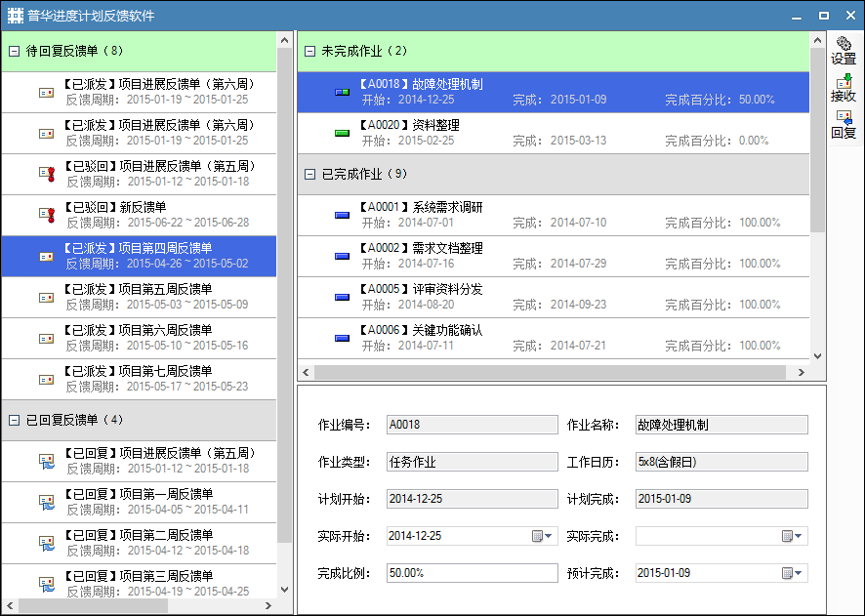Collapse the 未完成作业 group
Screen dimensions: 865x616
point(310,52)
